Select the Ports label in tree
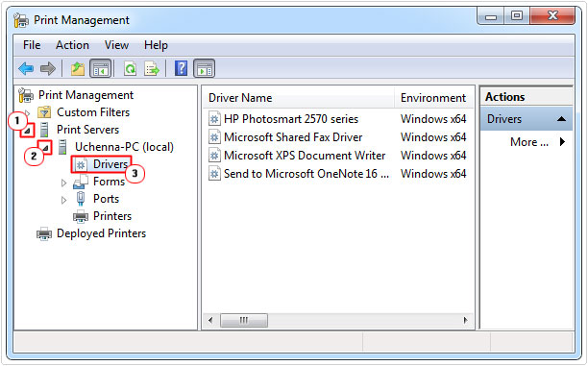The width and height of the screenshot is (588, 366). click(x=106, y=199)
